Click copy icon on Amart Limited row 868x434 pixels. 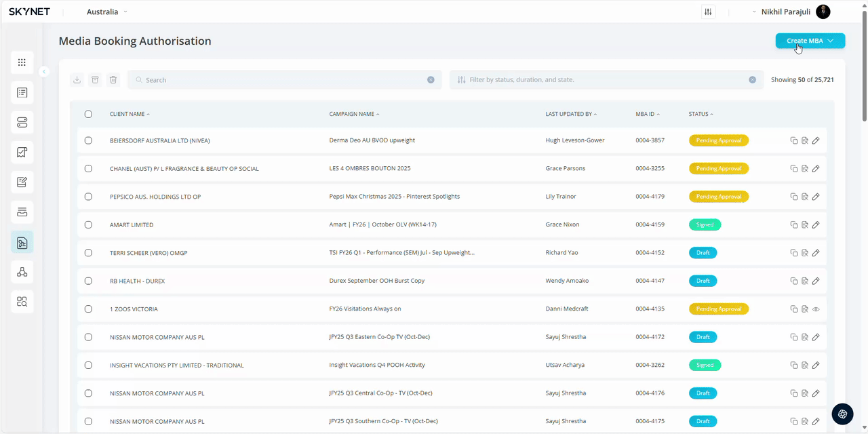(x=794, y=224)
